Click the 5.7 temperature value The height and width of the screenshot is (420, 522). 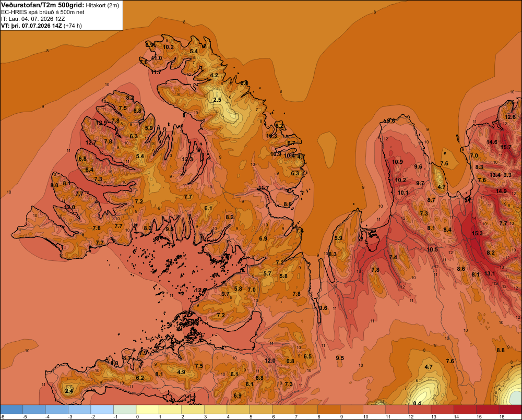point(267,273)
